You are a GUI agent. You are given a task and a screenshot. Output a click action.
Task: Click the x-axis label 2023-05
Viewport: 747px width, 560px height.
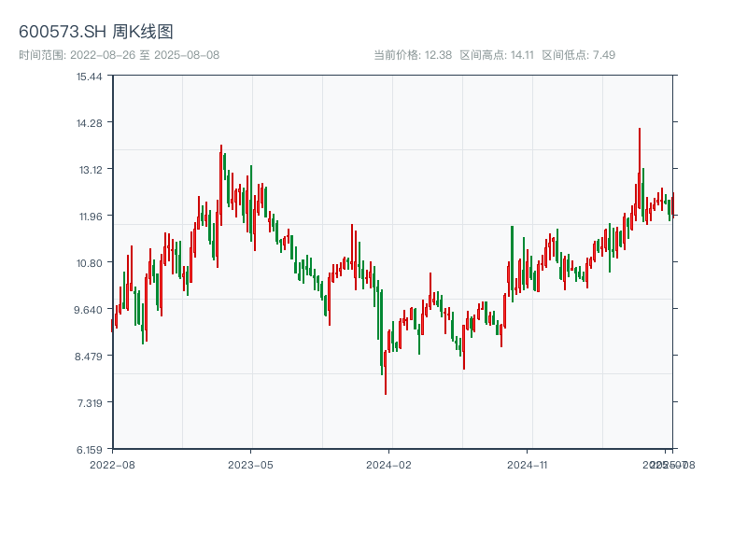point(250,465)
